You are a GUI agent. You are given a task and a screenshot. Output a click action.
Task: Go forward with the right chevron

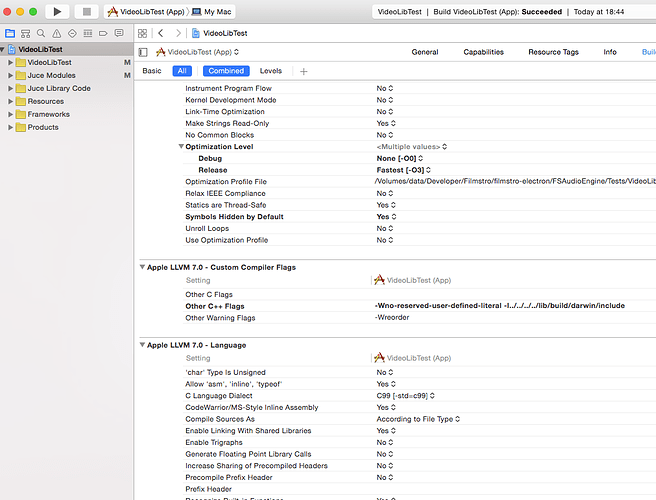tap(178, 33)
